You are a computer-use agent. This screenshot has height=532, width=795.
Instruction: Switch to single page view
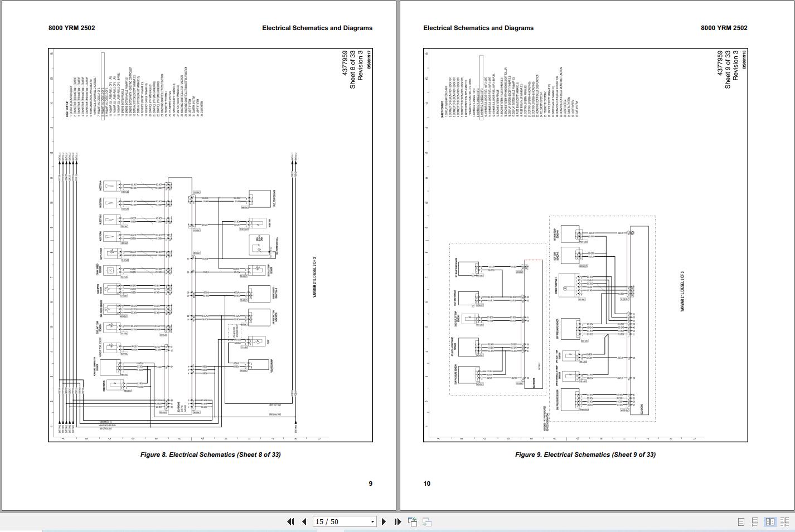pos(741,522)
